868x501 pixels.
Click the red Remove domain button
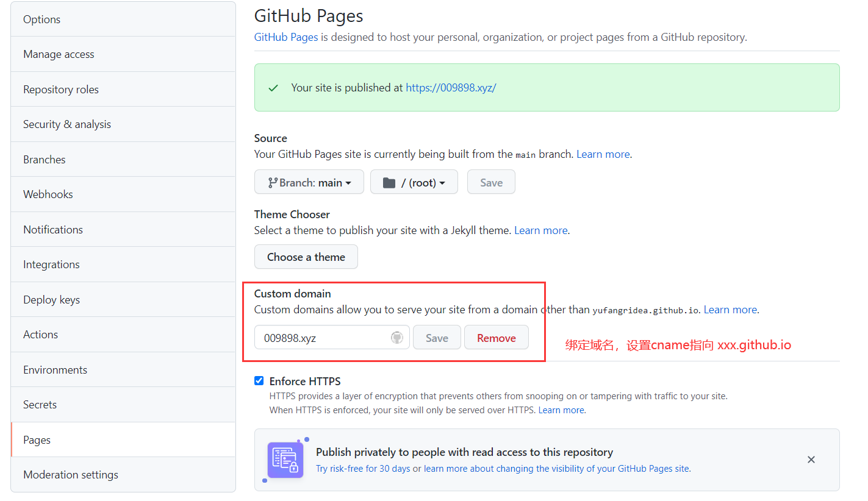pos(497,338)
